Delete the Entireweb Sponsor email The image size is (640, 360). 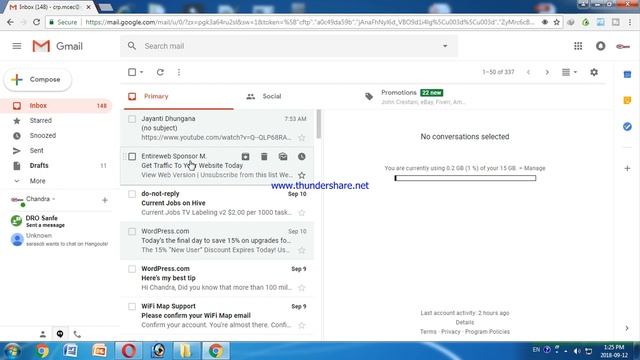point(264,156)
